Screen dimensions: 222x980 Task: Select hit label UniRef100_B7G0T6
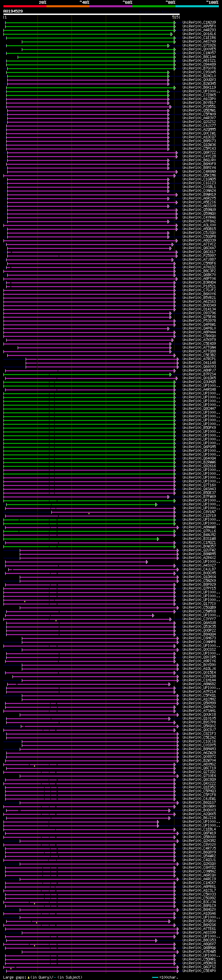[199, 68]
